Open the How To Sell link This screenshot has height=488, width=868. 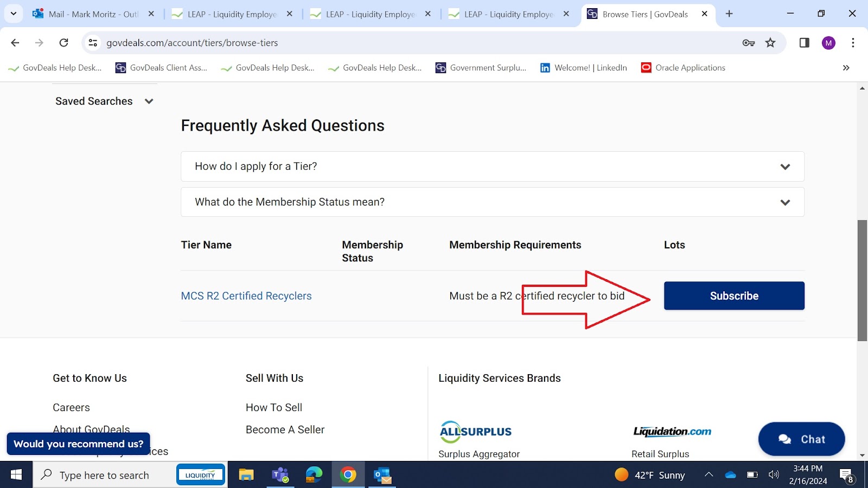coord(274,408)
